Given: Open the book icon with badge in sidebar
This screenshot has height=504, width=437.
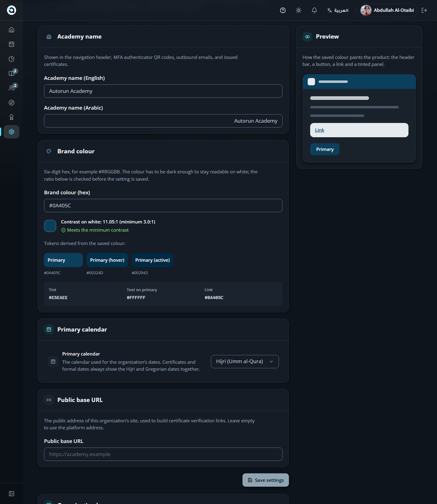Looking at the screenshot, I should tap(12, 73).
